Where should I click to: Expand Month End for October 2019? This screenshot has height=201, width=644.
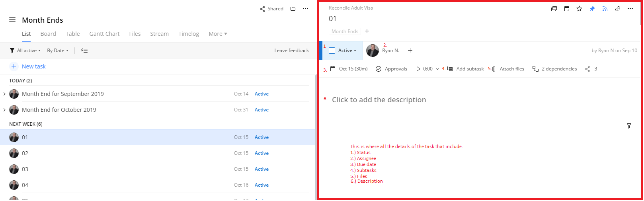tap(4, 110)
